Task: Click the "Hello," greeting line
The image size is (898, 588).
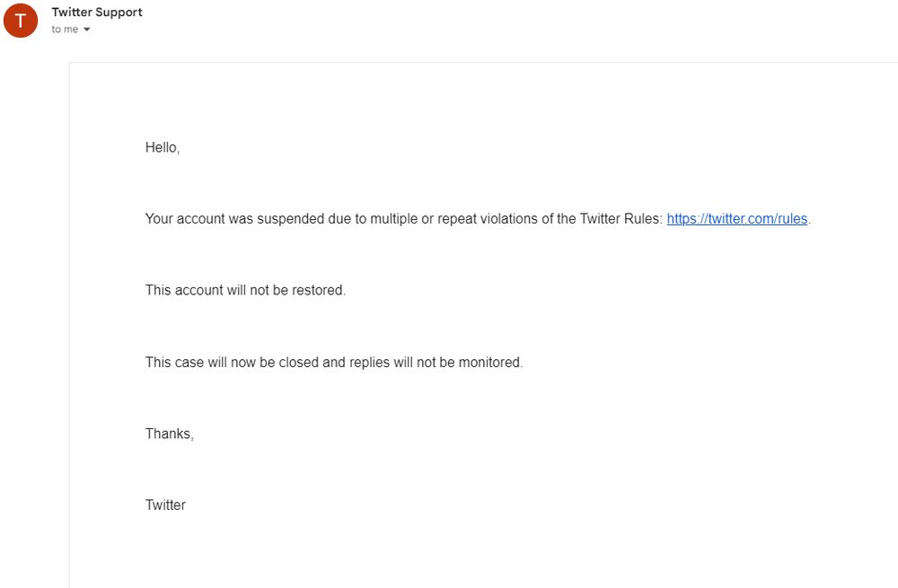Action: (163, 148)
